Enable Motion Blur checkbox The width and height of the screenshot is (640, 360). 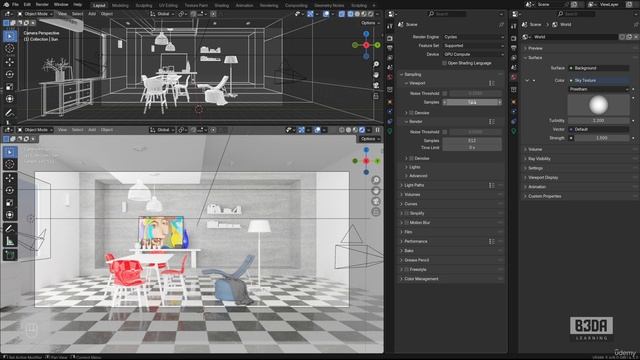(x=407, y=223)
